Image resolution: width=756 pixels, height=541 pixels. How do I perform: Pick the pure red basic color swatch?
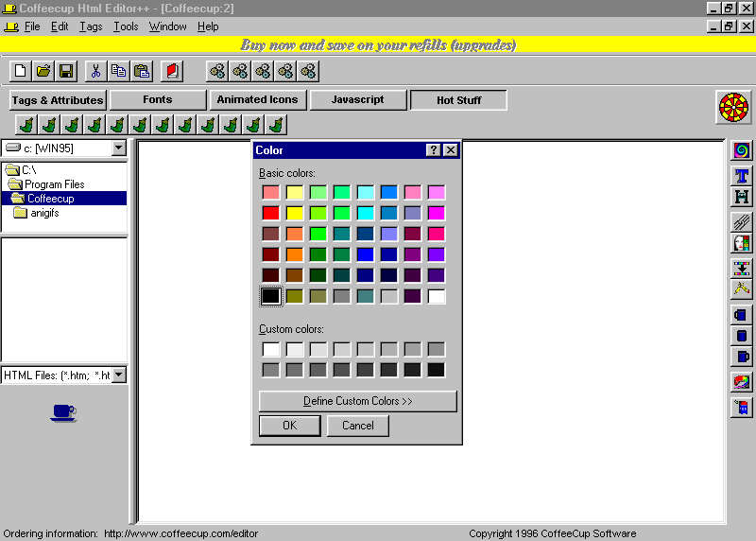[x=270, y=213]
